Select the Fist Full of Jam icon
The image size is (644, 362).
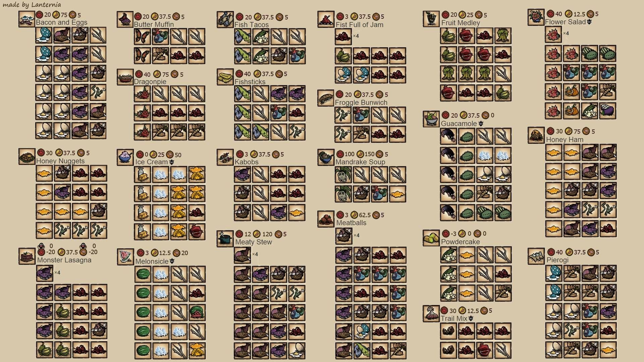click(x=326, y=19)
